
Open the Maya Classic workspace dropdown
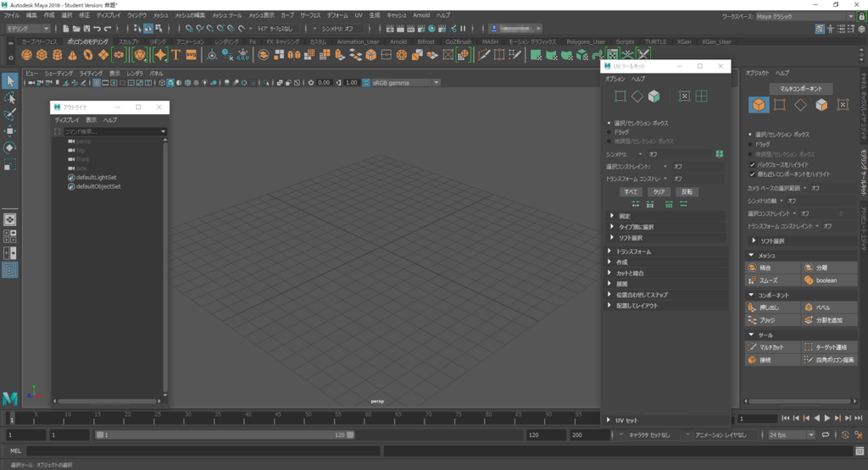[x=805, y=17]
